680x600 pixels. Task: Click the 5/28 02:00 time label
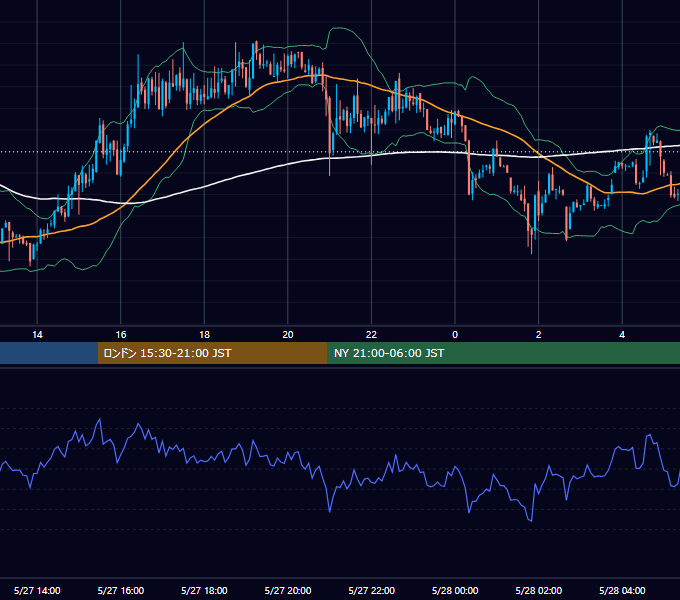(x=539, y=590)
